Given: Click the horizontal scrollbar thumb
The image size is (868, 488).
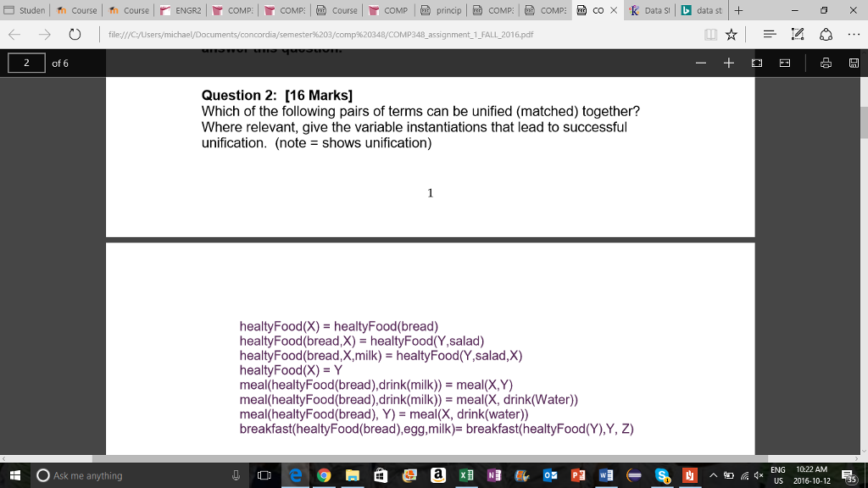Looking at the screenshot, I should (429, 458).
